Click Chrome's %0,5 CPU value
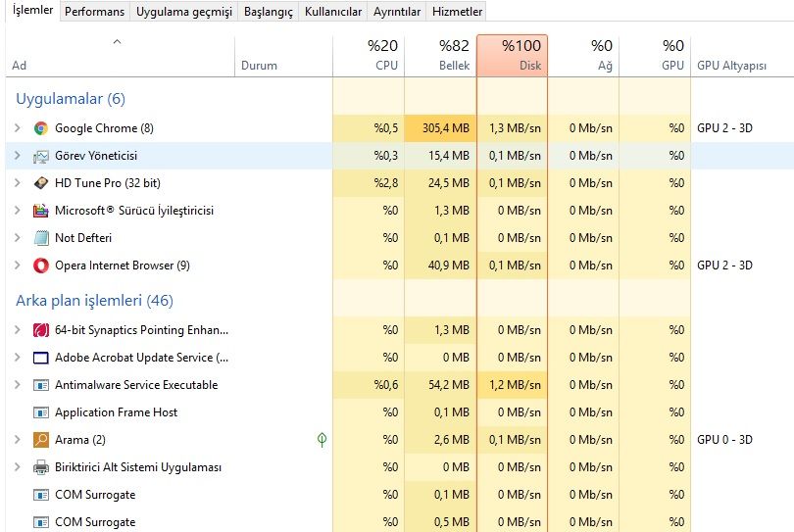 coord(386,128)
